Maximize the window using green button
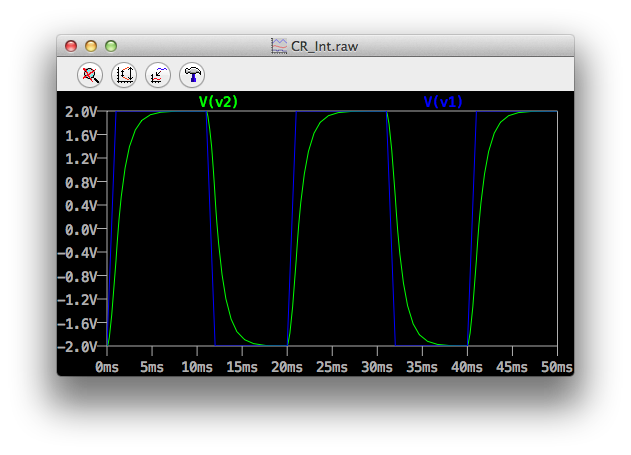This screenshot has width=631, height=455. (111, 46)
